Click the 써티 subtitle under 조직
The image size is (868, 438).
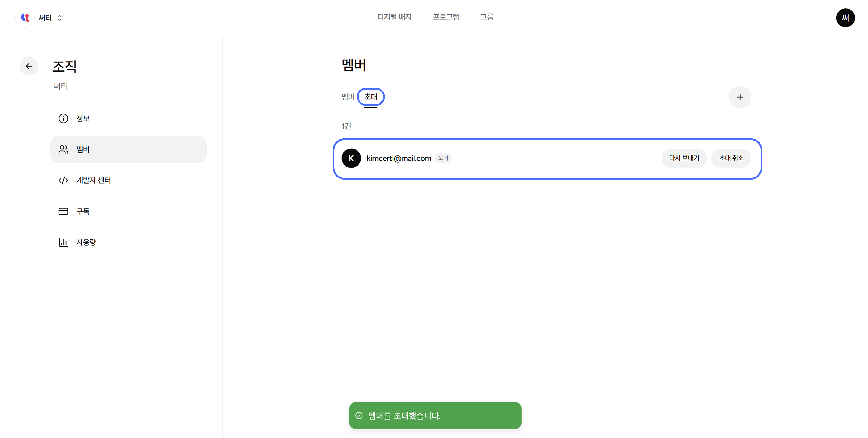pos(61,86)
